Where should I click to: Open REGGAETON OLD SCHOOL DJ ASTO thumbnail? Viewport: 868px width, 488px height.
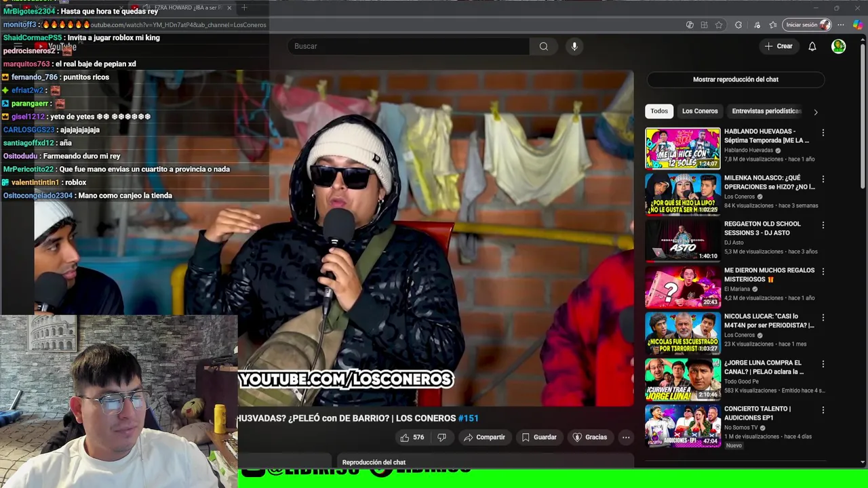[683, 240]
